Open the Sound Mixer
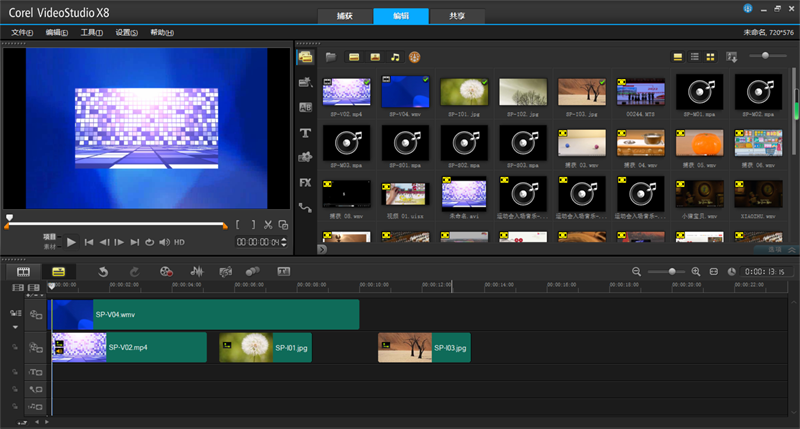Screen dimensions: 800x429 (196, 271)
